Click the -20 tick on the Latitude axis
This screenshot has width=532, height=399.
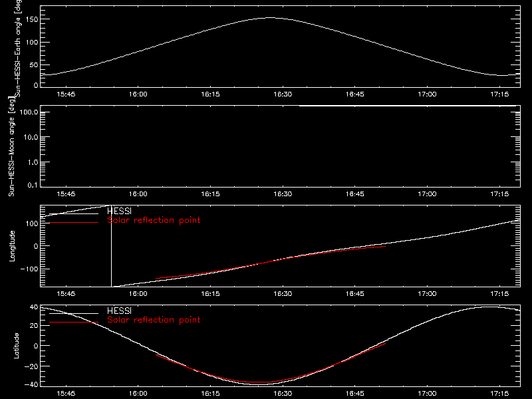tap(31, 366)
